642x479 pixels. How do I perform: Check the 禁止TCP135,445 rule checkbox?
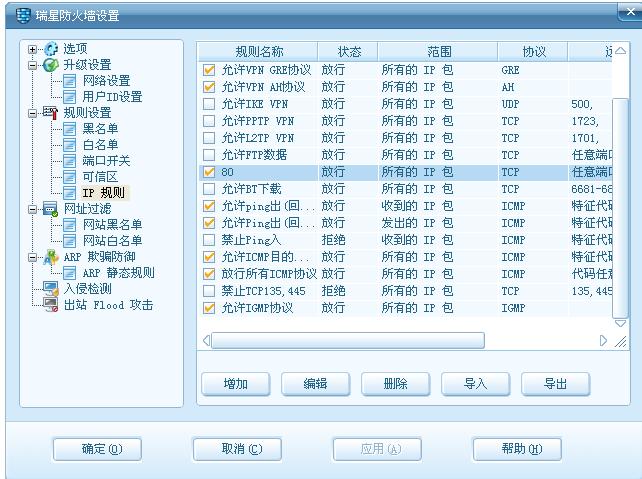pyautogui.click(x=209, y=291)
